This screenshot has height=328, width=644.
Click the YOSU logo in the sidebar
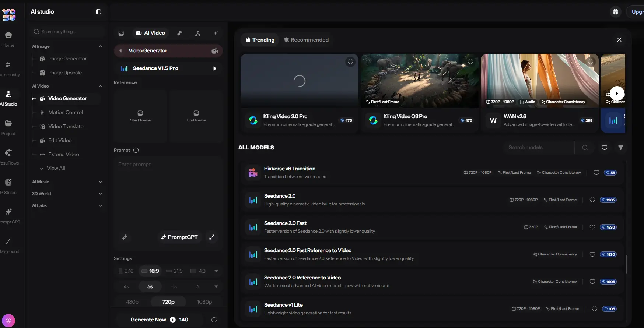point(9,14)
